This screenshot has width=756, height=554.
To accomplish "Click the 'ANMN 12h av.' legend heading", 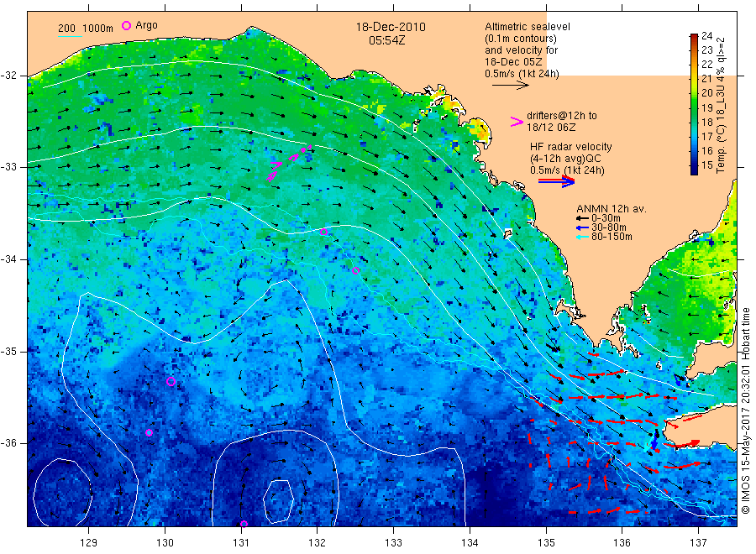I will (x=611, y=209).
